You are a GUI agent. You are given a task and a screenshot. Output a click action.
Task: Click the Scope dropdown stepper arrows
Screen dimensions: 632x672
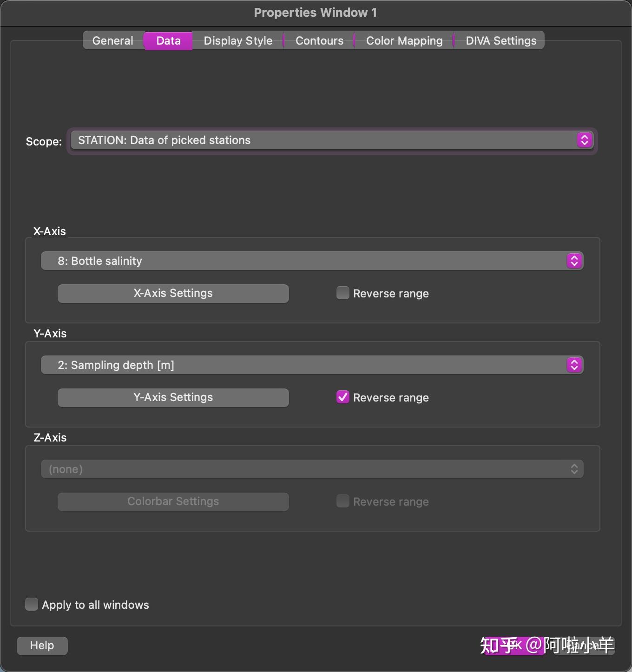tap(585, 140)
